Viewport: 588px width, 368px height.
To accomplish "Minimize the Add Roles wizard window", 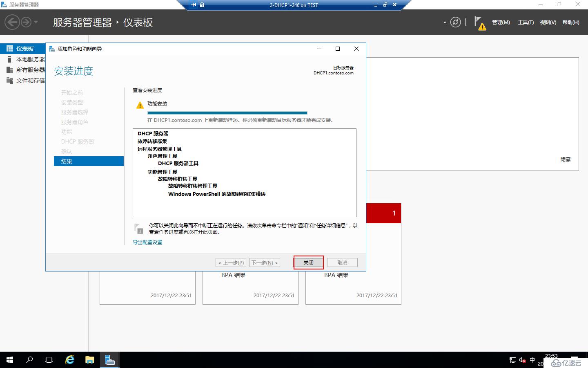I will [319, 49].
